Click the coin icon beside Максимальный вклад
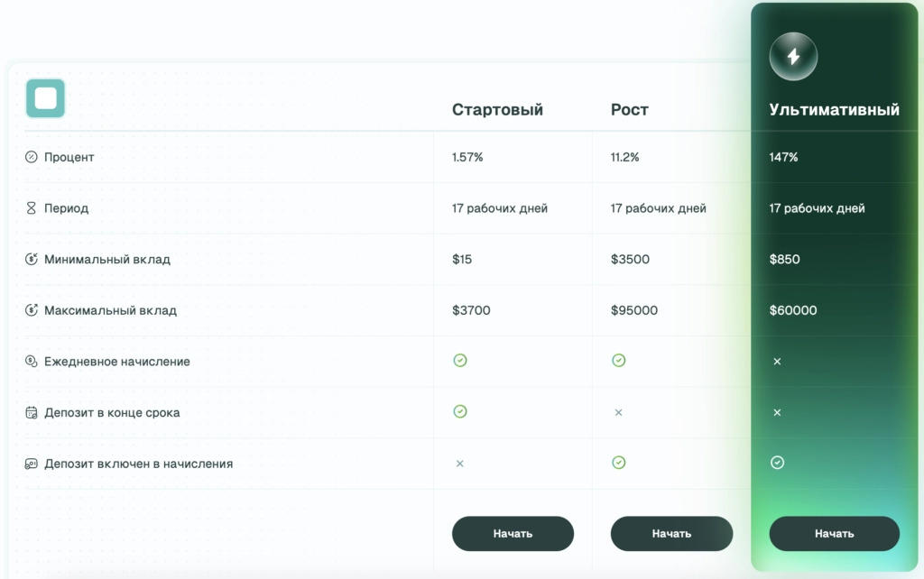 [x=32, y=310]
